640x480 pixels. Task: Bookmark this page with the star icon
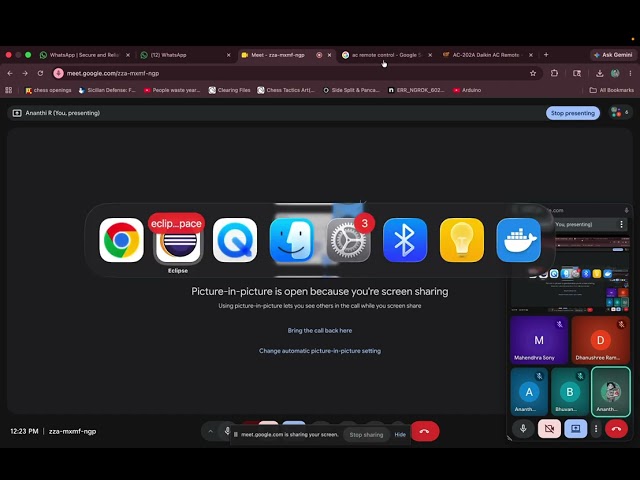point(533,73)
